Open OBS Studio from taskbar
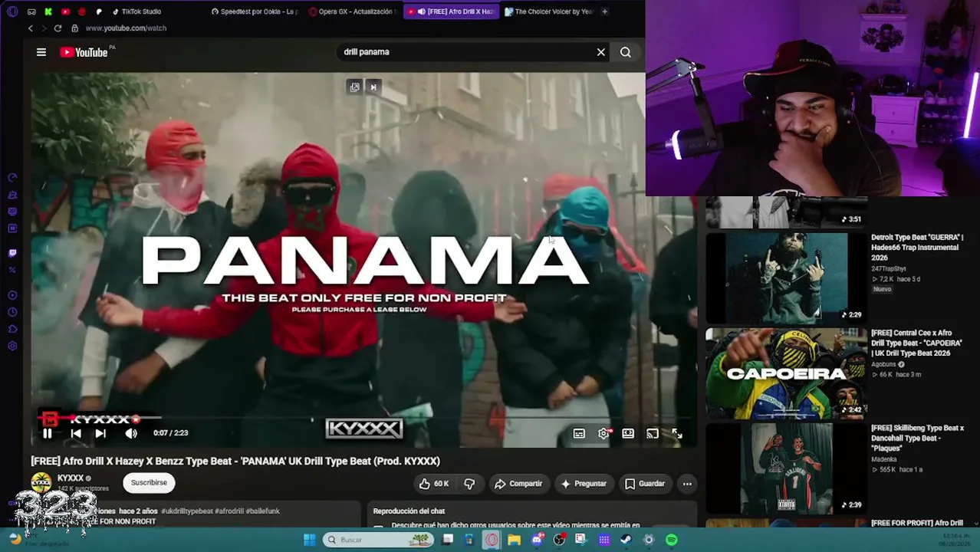 pyautogui.click(x=559, y=540)
